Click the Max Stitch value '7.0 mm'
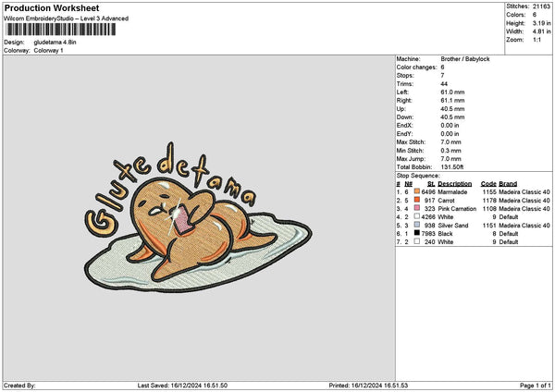 pos(450,141)
